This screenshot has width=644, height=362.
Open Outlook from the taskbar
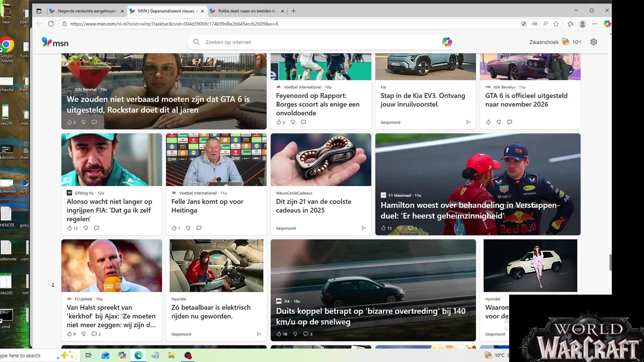click(x=105, y=355)
